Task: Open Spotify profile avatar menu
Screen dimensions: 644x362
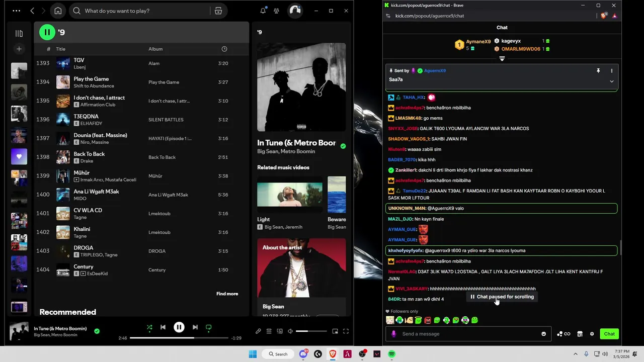Action: 295,11
